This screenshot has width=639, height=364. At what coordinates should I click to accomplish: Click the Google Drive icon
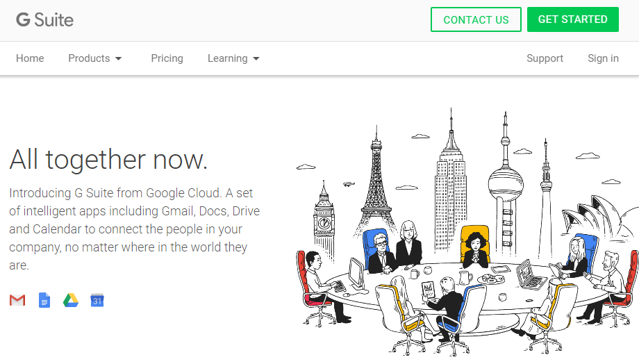click(71, 300)
